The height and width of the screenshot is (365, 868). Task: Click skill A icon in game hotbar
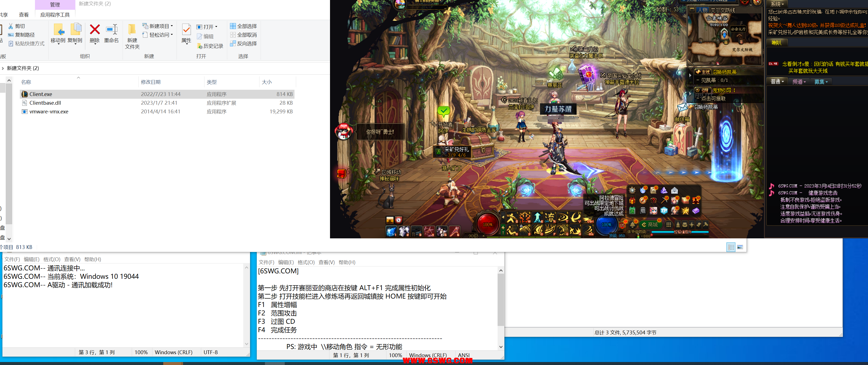coord(512,230)
